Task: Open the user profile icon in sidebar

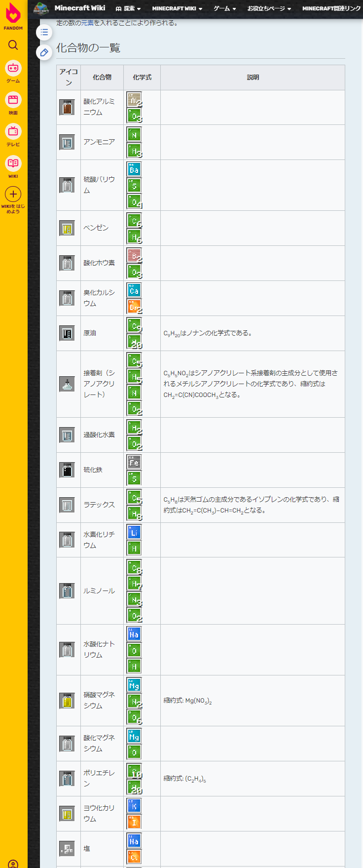Action: click(x=13, y=864)
